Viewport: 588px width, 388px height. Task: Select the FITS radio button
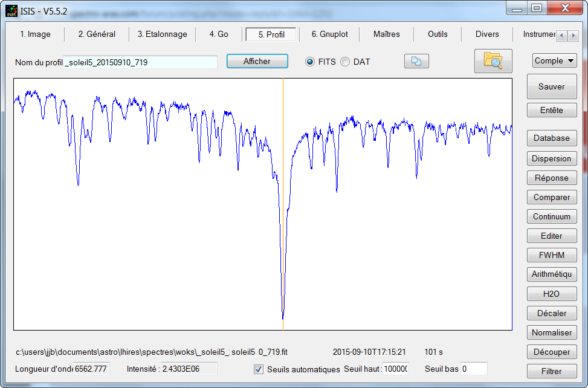pyautogui.click(x=310, y=62)
